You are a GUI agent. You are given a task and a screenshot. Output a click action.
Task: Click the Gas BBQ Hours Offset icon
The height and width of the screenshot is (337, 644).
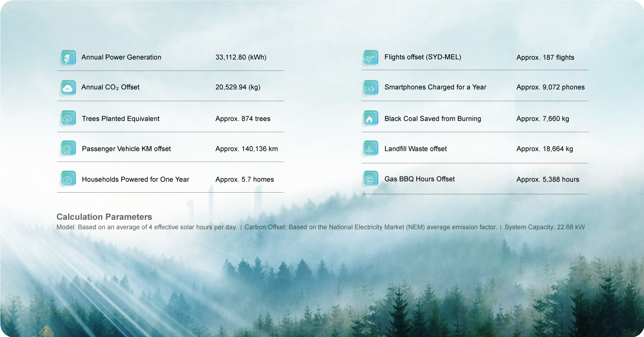click(370, 179)
